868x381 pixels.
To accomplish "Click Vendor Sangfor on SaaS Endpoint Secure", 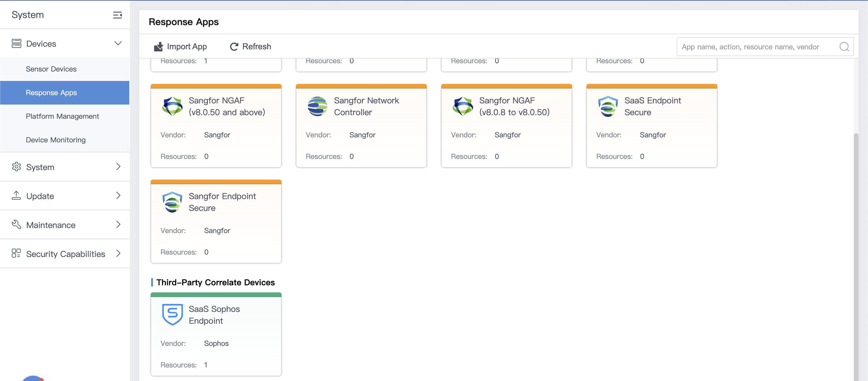I will pos(653,135).
